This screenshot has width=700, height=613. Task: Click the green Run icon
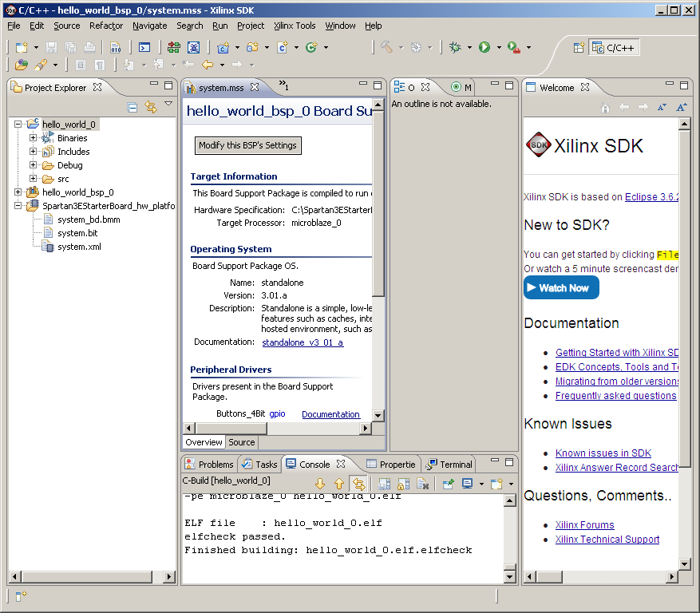click(x=484, y=47)
